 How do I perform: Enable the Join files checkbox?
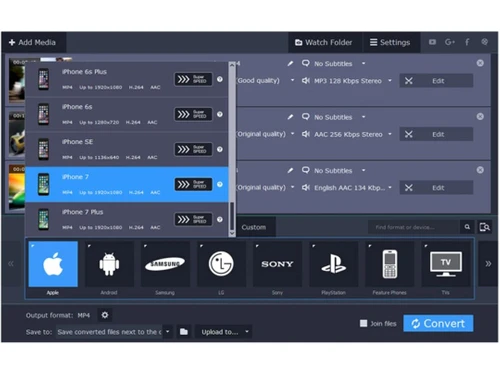click(364, 323)
